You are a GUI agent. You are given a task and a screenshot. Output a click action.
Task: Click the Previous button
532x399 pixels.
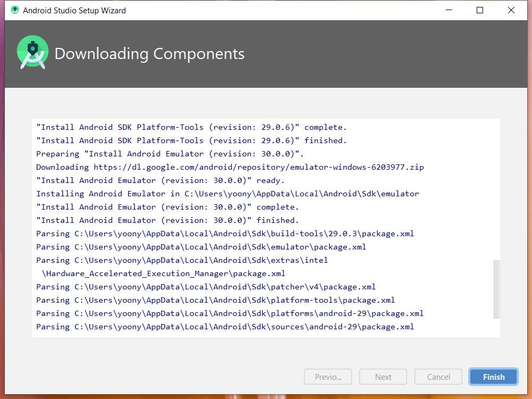328,377
